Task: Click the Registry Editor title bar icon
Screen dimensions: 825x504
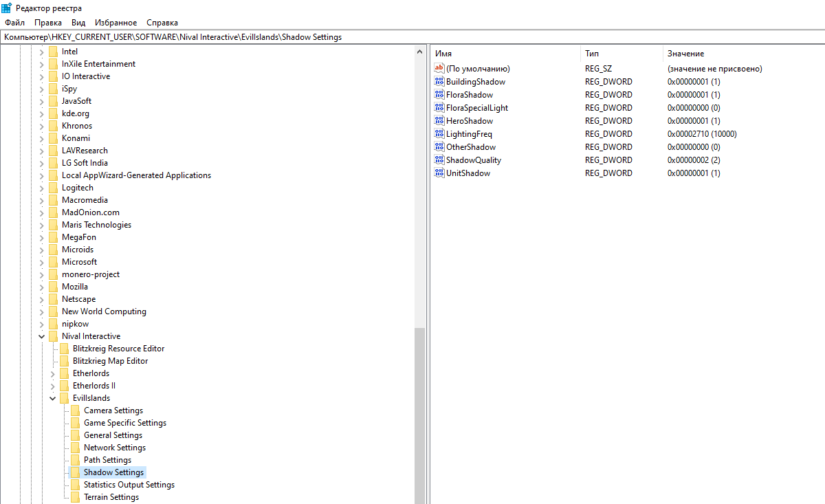Action: 6,8
